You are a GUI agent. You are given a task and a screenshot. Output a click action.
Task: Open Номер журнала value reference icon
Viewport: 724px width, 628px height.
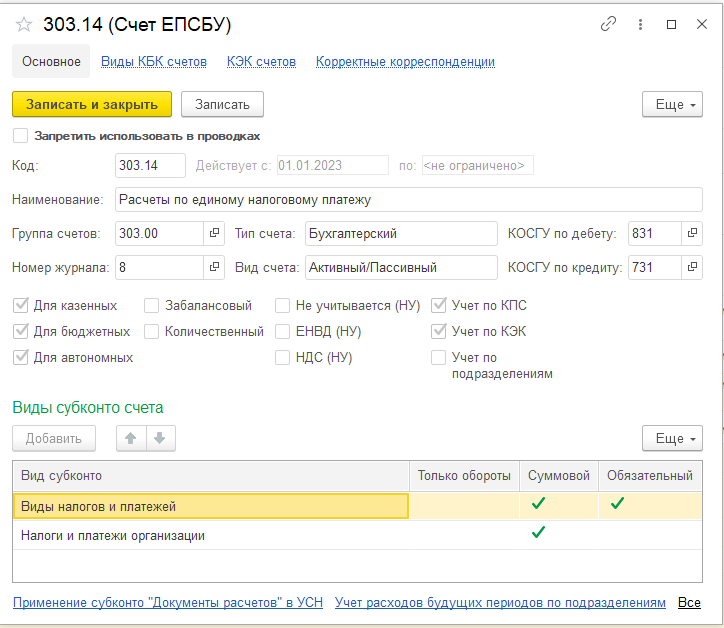click(x=214, y=267)
